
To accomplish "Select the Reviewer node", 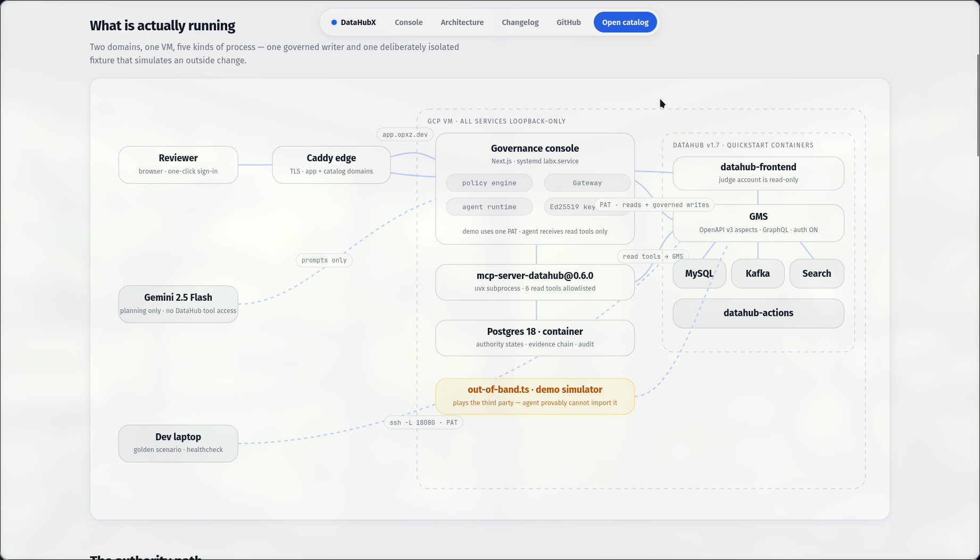I will 178,165.
